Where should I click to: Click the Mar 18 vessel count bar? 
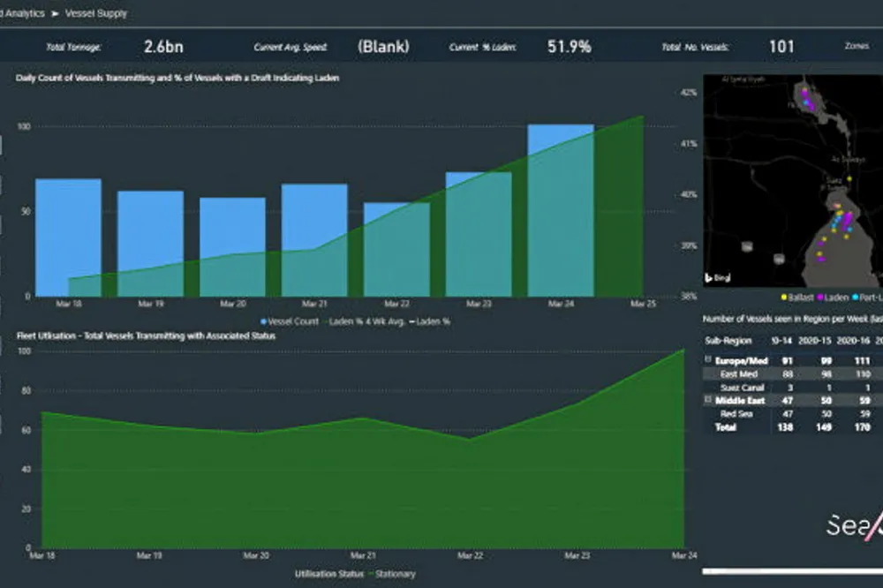coord(68,237)
